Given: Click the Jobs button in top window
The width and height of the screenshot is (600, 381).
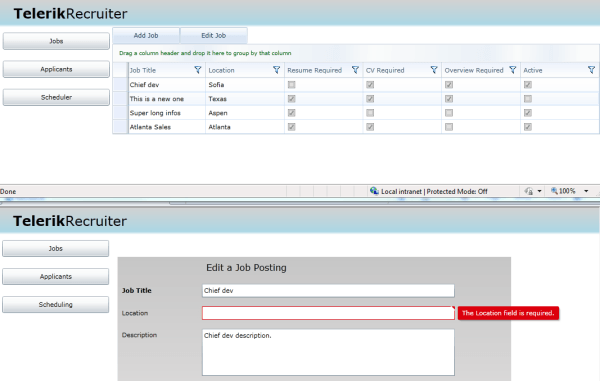Looking at the screenshot, I should pyautogui.click(x=56, y=41).
